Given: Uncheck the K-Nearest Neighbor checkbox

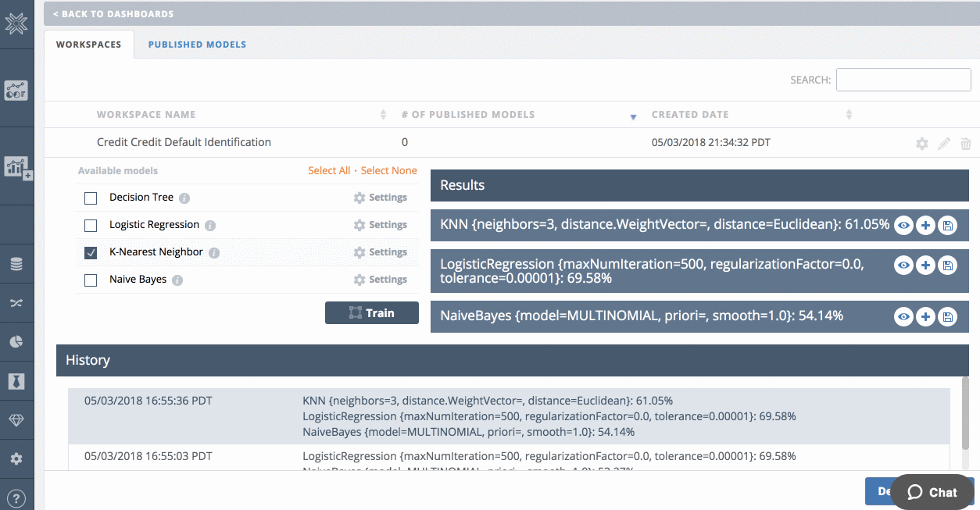Looking at the screenshot, I should click(91, 253).
